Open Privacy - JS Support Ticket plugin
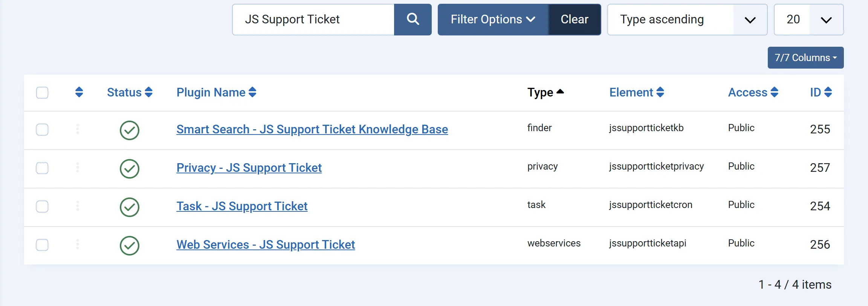868x306 pixels. 249,168
